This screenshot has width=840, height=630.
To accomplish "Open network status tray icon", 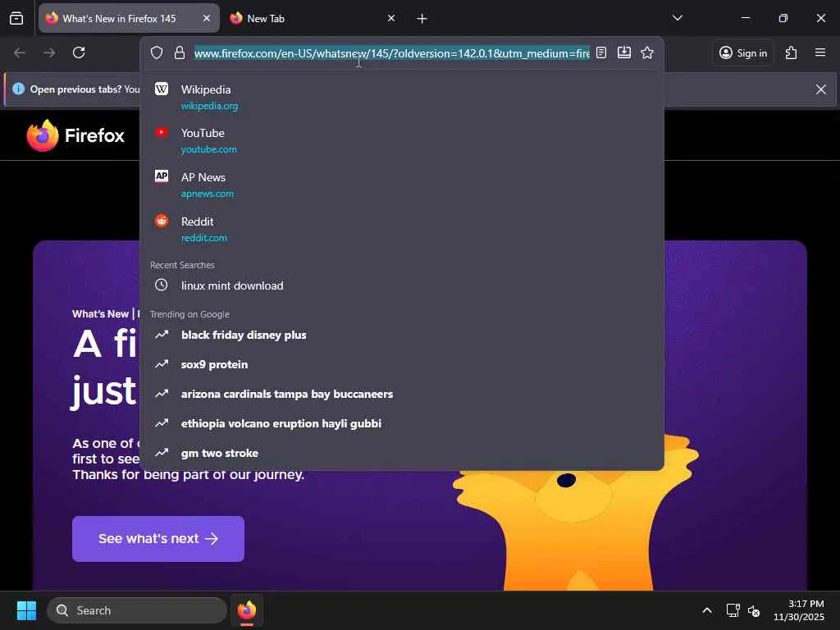I will point(733,610).
